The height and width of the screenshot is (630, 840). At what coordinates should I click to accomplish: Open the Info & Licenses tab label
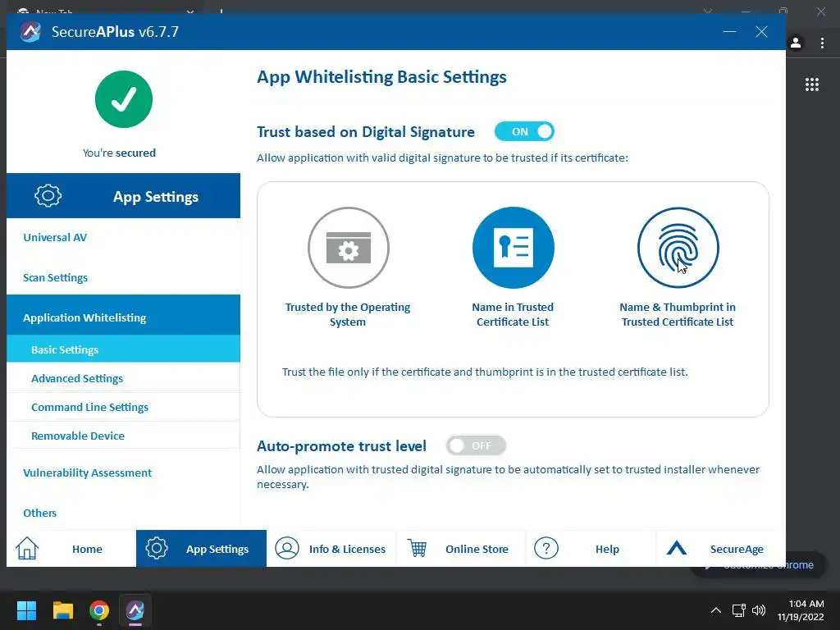(347, 549)
